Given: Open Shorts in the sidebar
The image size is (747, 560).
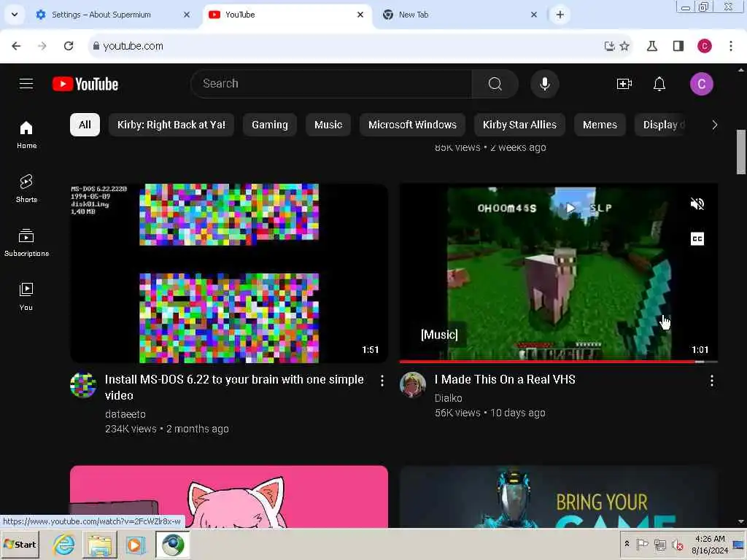Looking at the screenshot, I should (26, 189).
